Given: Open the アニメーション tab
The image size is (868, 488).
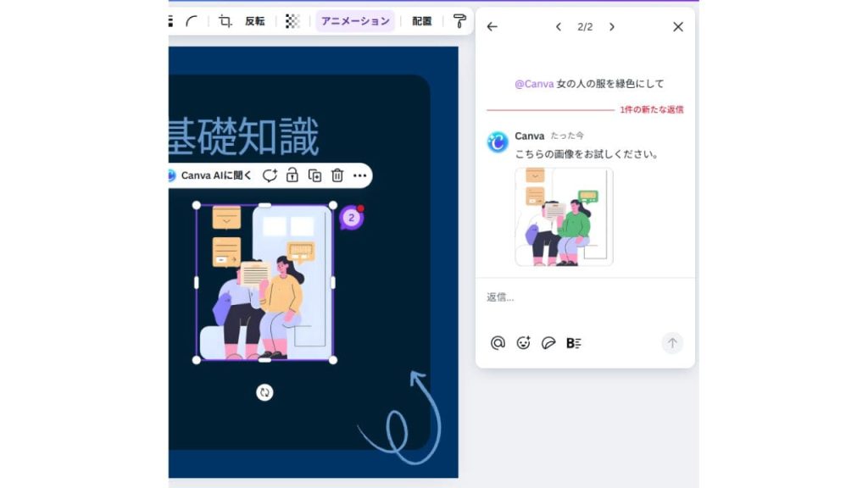Looking at the screenshot, I should click(355, 21).
